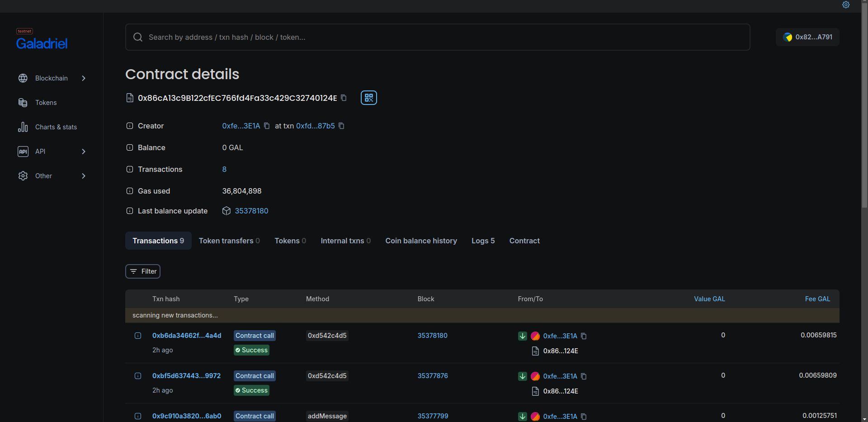This screenshot has width=868, height=422.
Task: Focus the address/txn hash search field
Action: [438, 37]
